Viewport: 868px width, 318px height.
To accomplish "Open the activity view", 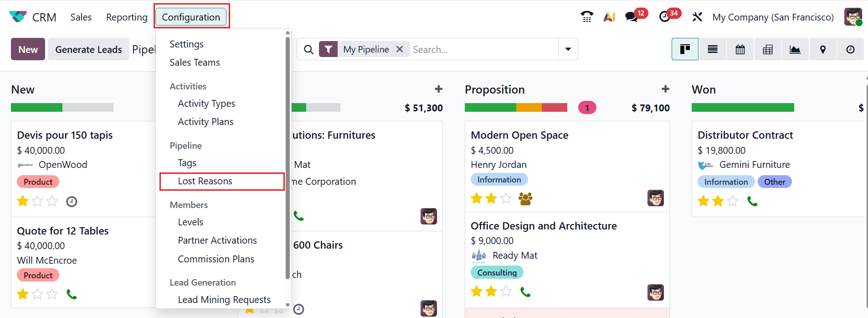I will click(850, 49).
